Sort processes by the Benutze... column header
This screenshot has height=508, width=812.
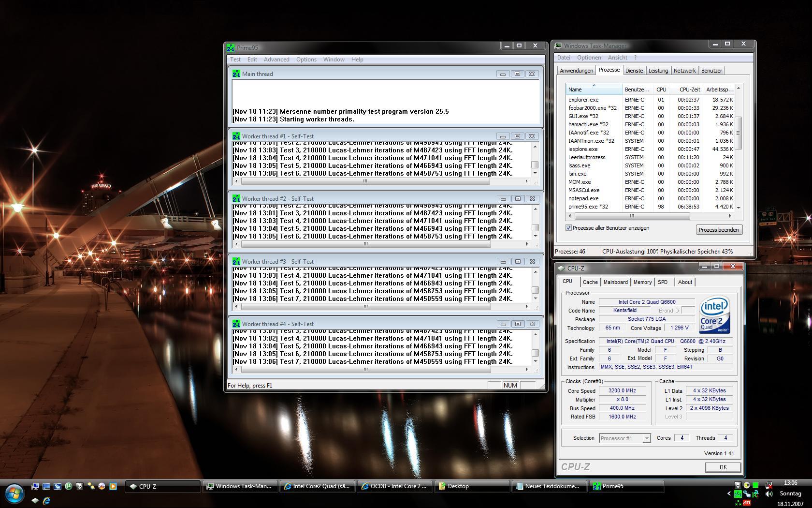click(638, 89)
